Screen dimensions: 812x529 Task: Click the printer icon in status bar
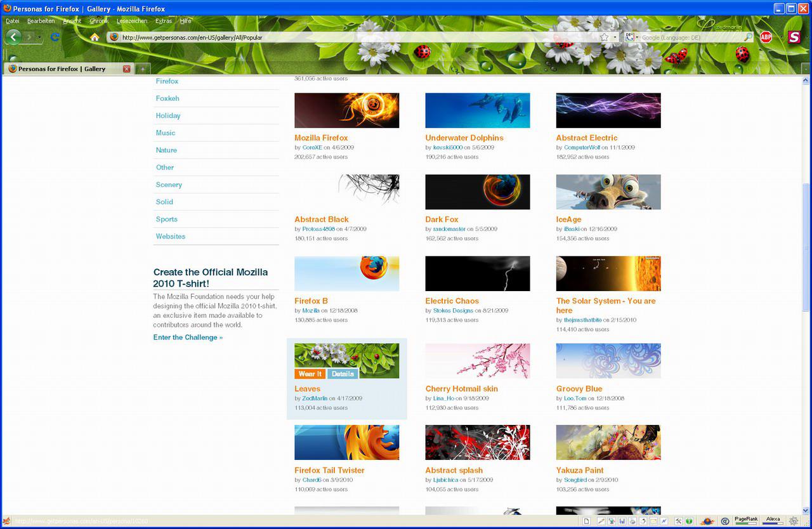pyautogui.click(x=632, y=521)
